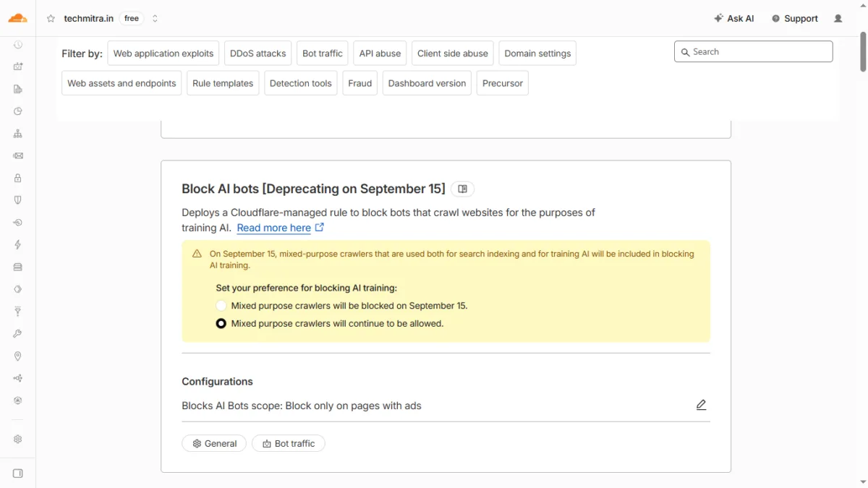The height and width of the screenshot is (488, 868).
Task: Click the General tag chip
Action: [x=214, y=443]
